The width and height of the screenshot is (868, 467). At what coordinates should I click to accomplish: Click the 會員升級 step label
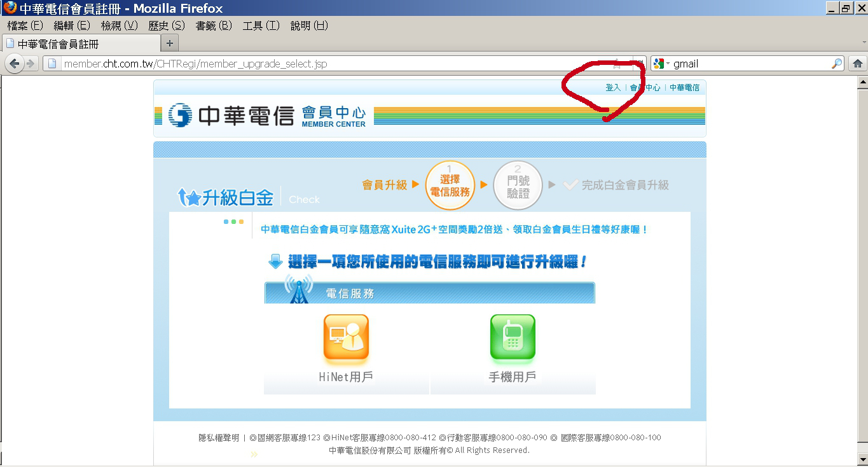coord(385,185)
